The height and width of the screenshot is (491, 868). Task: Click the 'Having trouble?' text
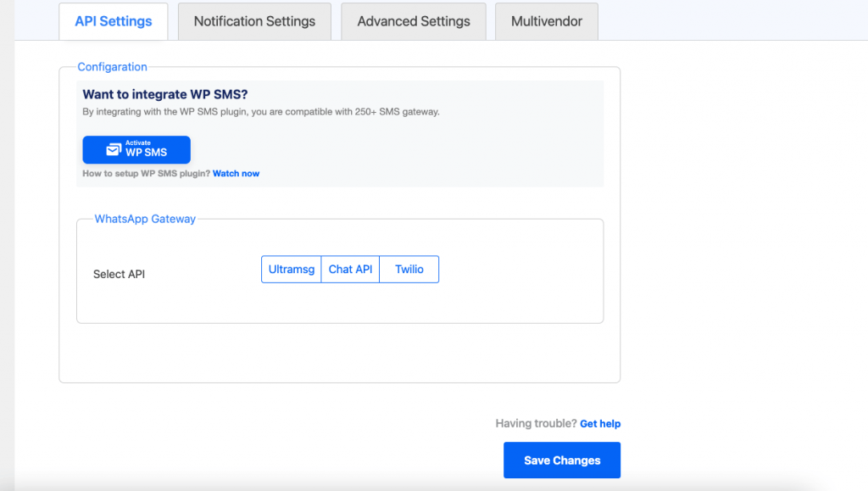click(536, 423)
